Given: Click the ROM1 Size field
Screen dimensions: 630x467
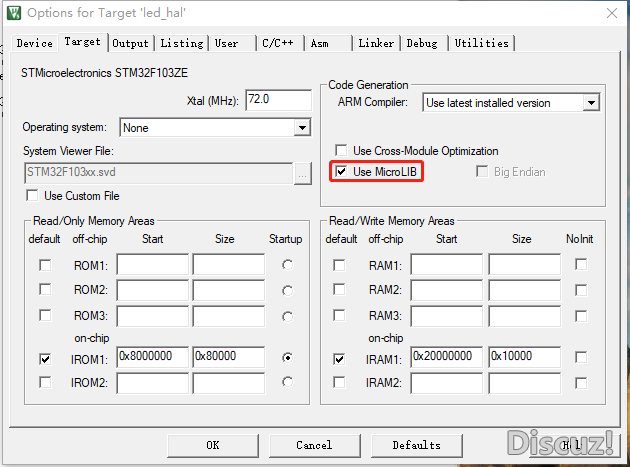Looking at the screenshot, I should [x=229, y=264].
